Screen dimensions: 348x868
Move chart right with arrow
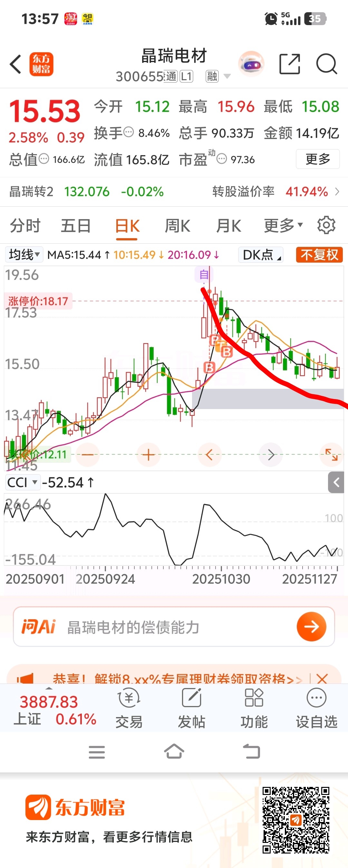coord(270,454)
